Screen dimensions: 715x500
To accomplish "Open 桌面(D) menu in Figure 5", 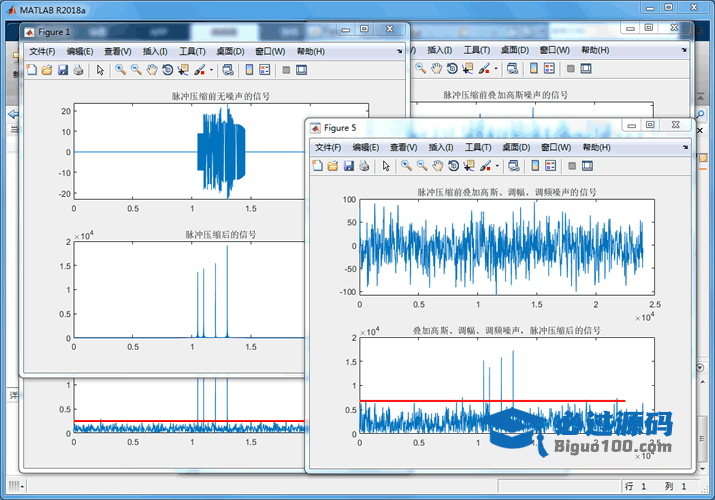I will pyautogui.click(x=516, y=148).
